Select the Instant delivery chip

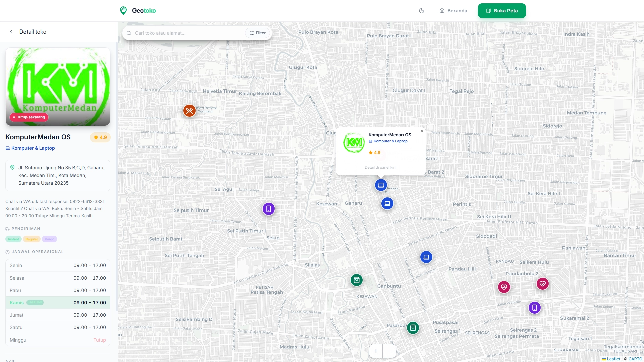pos(13,239)
